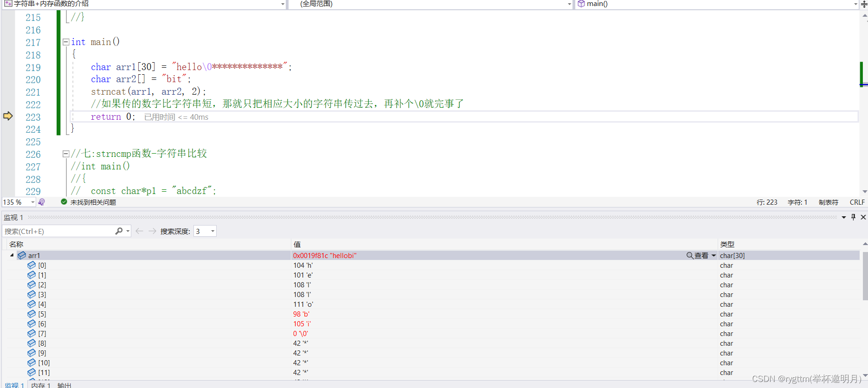This screenshot has height=388, width=868.
Task: Click the 未找到相关问题 status text
Action: tap(93, 202)
